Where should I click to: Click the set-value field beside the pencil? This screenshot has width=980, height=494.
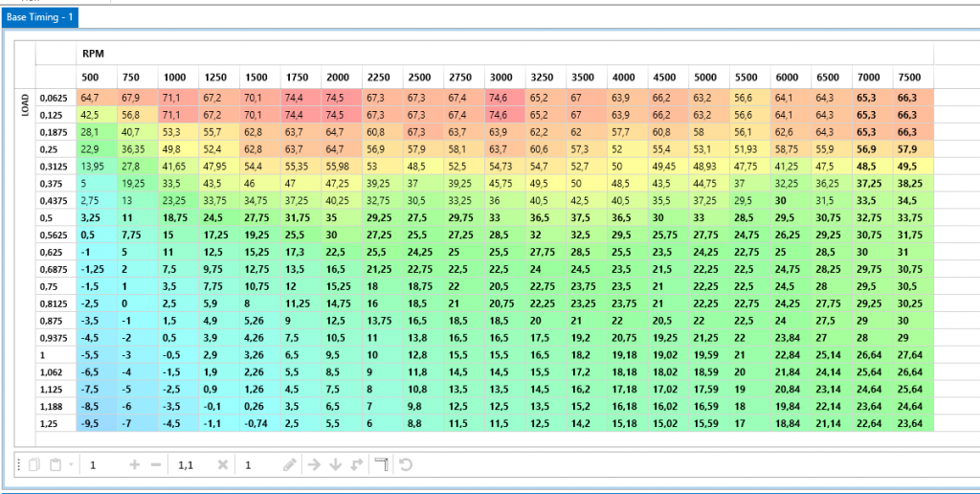258,465
